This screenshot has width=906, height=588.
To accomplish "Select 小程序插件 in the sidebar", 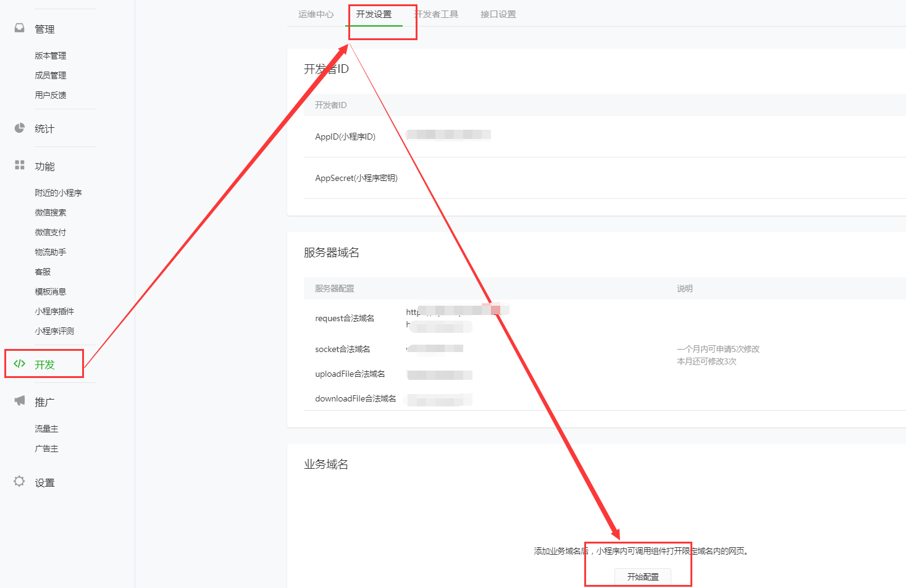I will click(54, 311).
